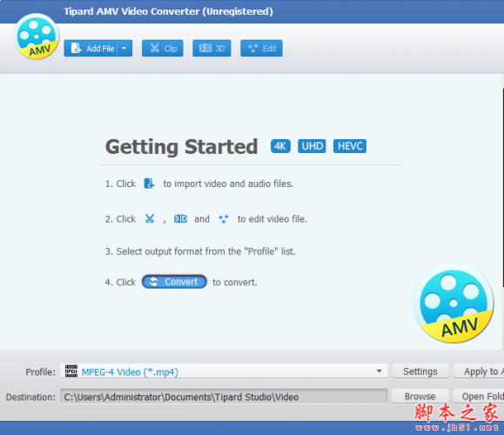Click the HEVC badge
Screen dimensions: 504x435
(x=350, y=146)
